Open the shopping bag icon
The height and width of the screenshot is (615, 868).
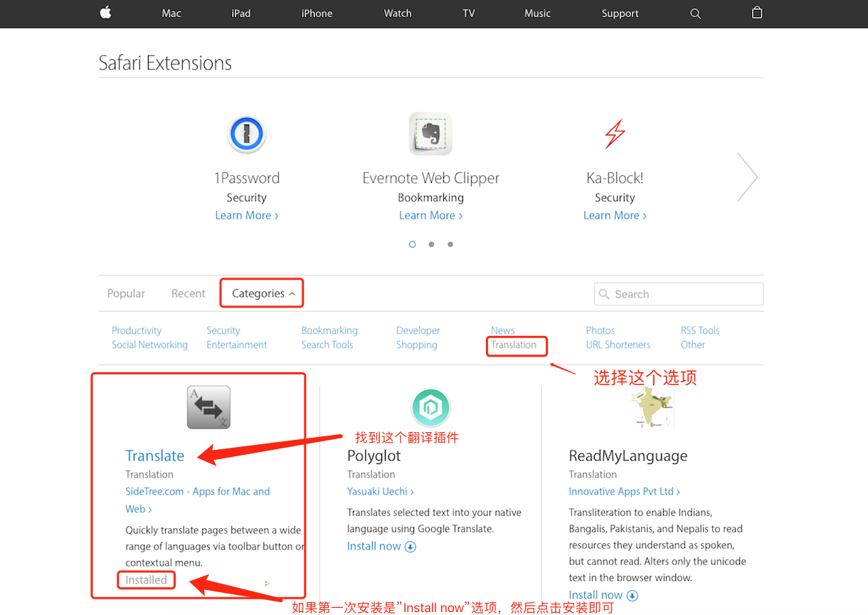click(x=757, y=13)
